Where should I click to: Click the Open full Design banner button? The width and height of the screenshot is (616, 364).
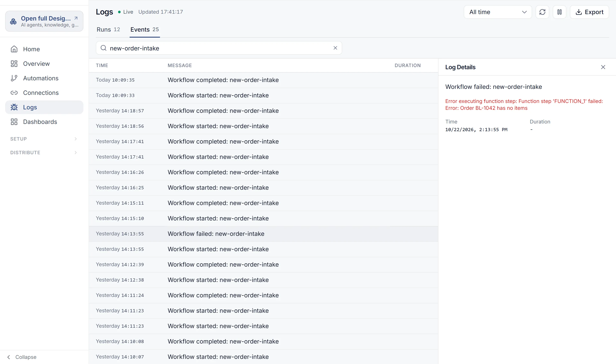[x=44, y=21]
